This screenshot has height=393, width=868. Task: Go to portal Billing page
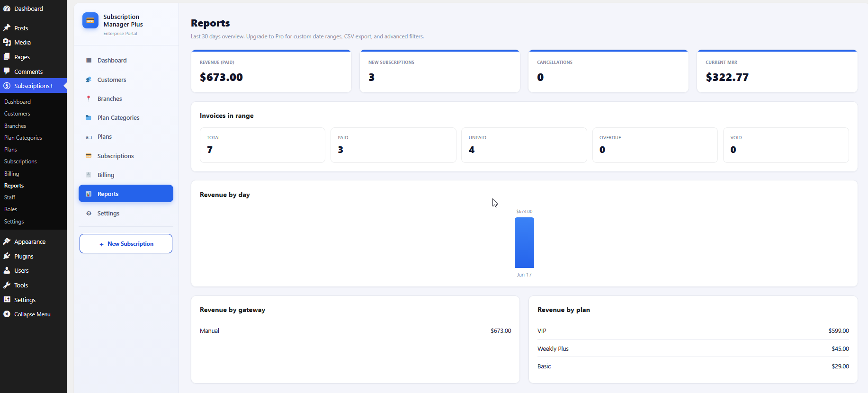(x=126, y=175)
